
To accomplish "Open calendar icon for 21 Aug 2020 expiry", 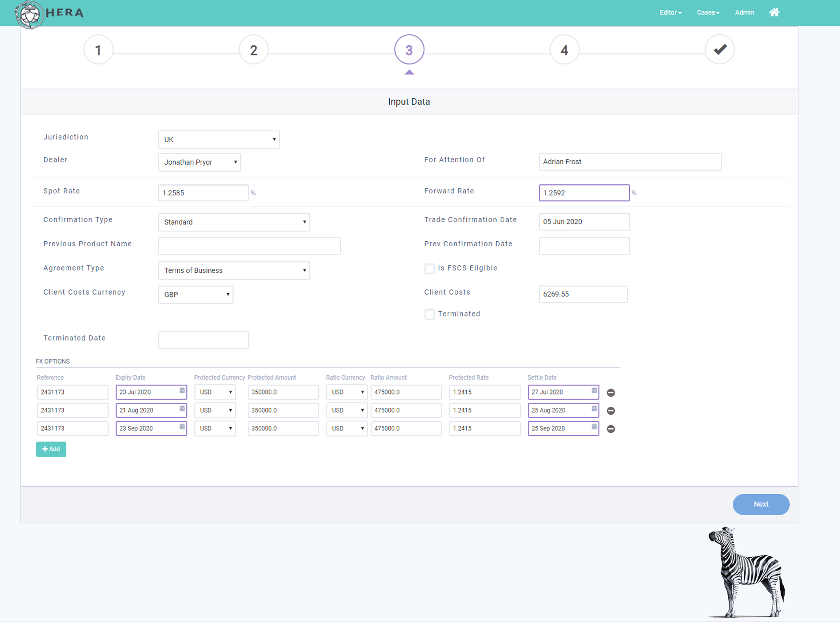I will click(x=182, y=409).
